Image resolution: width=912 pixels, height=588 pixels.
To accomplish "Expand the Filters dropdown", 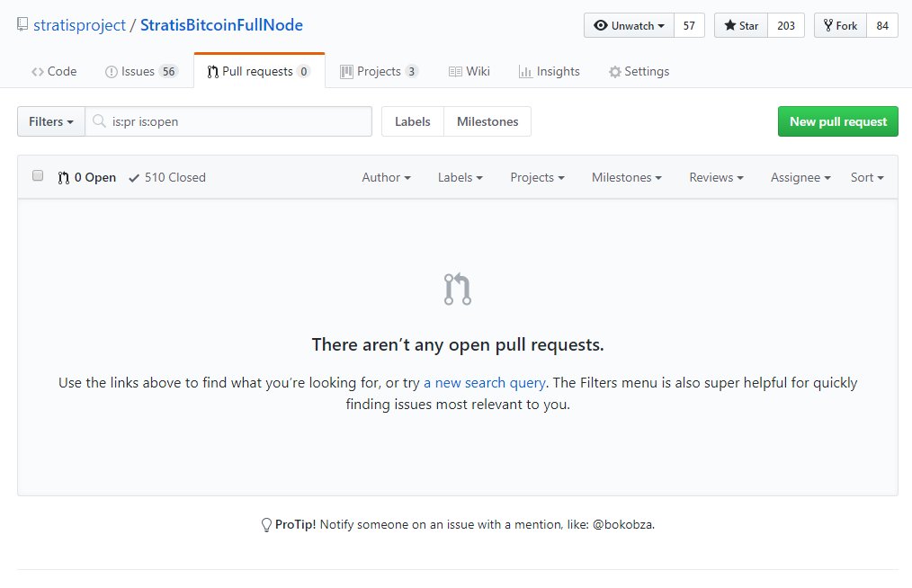I will click(51, 121).
